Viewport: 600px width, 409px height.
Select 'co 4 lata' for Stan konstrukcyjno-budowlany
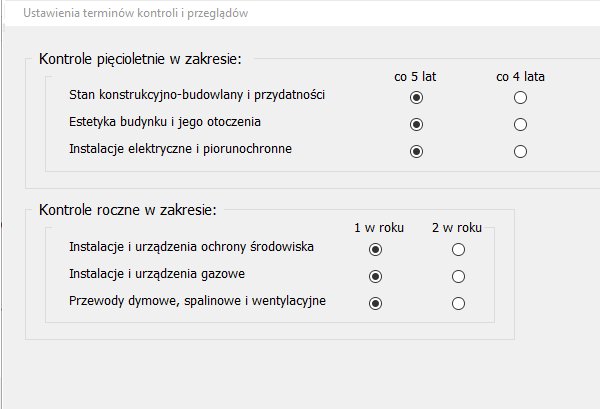click(520, 97)
